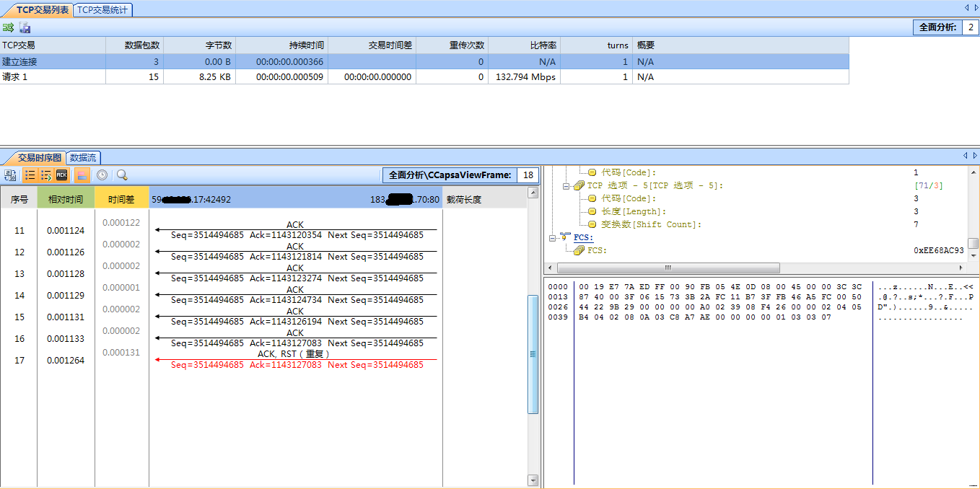Toggle the list with green arrow button
The image size is (980, 489).
46,175
